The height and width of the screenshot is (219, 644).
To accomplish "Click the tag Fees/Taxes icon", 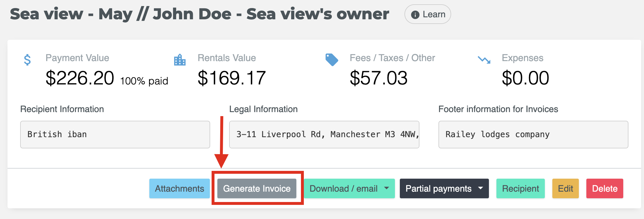I will pyautogui.click(x=332, y=60).
